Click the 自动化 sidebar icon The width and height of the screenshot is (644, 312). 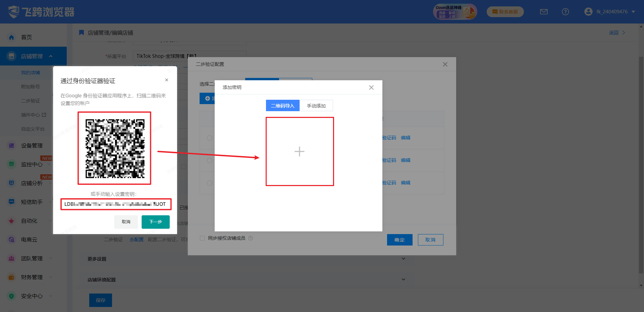point(11,221)
